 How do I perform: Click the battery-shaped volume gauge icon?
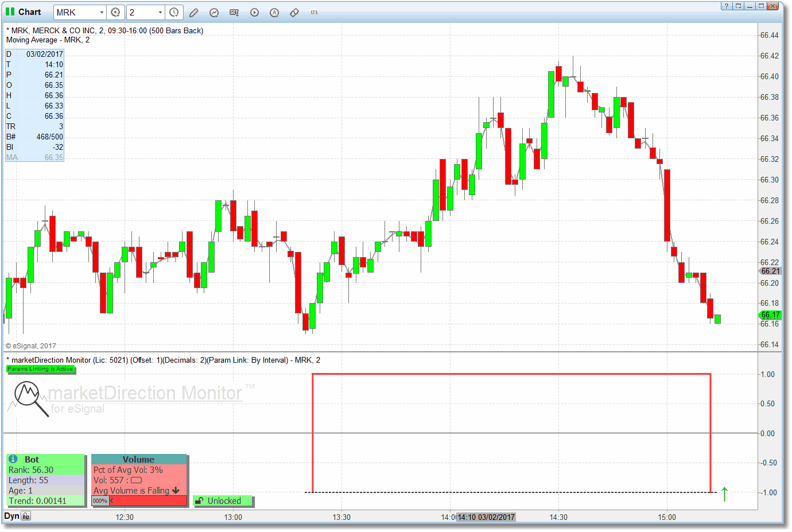point(137,480)
